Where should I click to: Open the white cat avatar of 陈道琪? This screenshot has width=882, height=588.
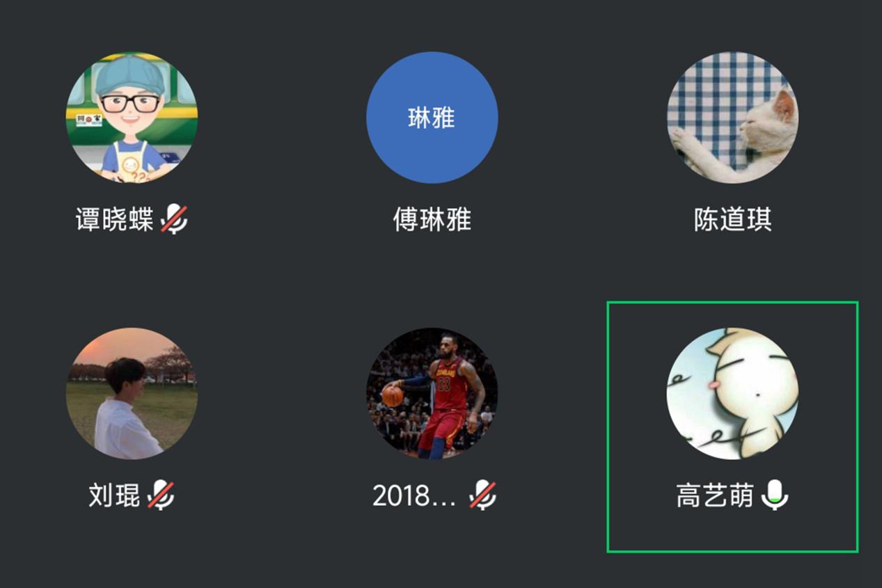tap(733, 118)
